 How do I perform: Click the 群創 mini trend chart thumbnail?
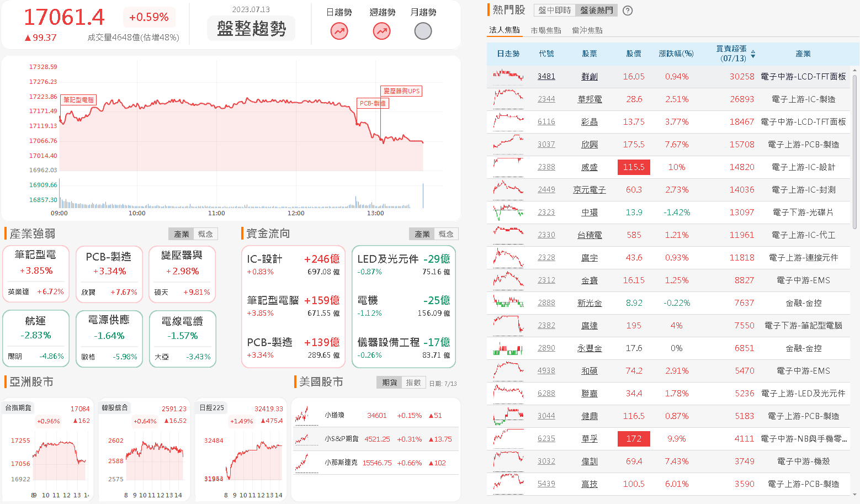[508, 76]
